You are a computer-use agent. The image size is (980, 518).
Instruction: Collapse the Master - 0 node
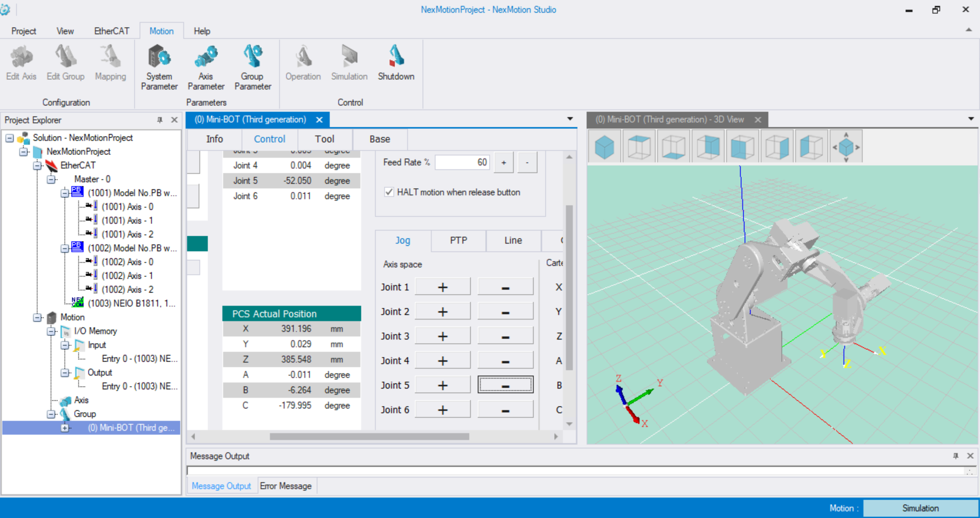click(51, 179)
